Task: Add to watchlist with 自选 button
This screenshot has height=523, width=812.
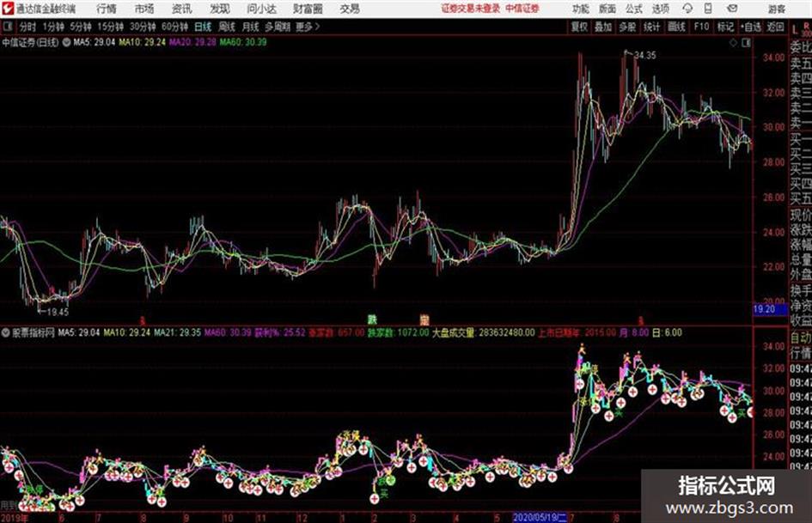Action: (x=751, y=27)
